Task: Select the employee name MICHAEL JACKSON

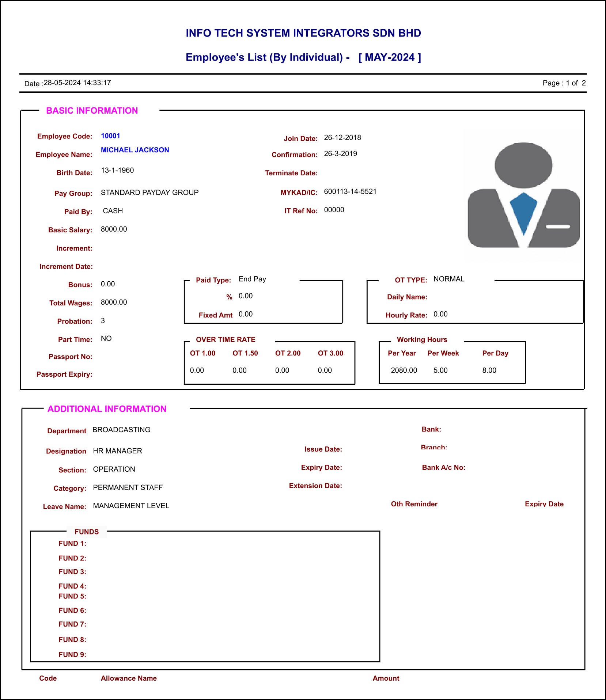Action: click(x=135, y=150)
